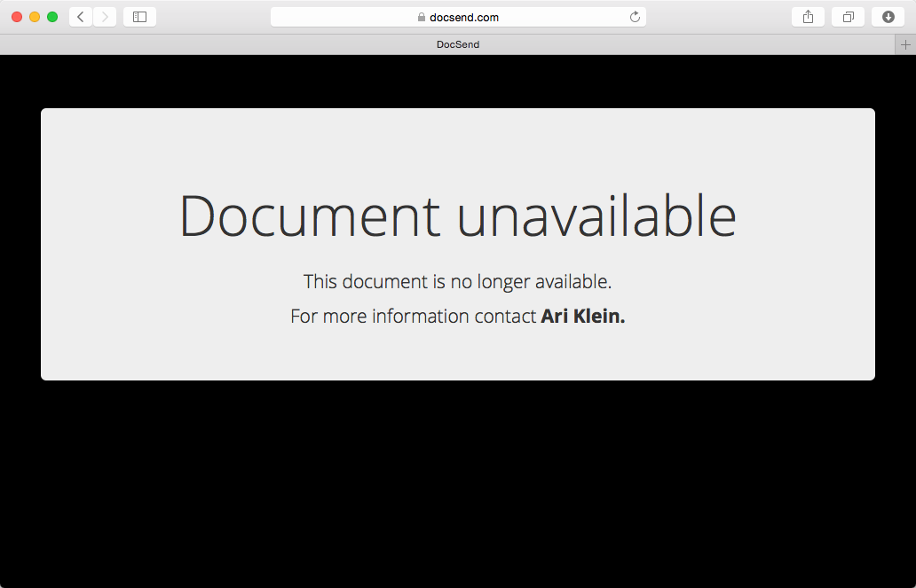Open a new tab with plus button
Viewport: 916px width, 588px height.
coord(905,44)
